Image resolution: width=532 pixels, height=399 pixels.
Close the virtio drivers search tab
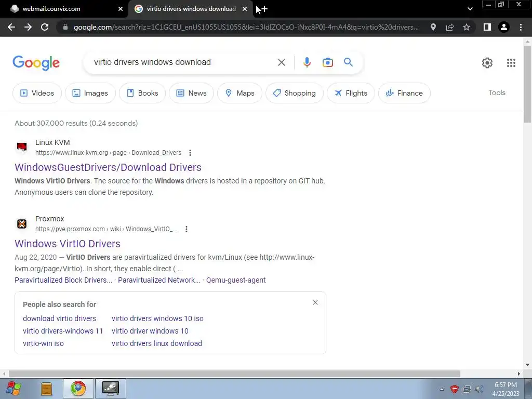(245, 9)
